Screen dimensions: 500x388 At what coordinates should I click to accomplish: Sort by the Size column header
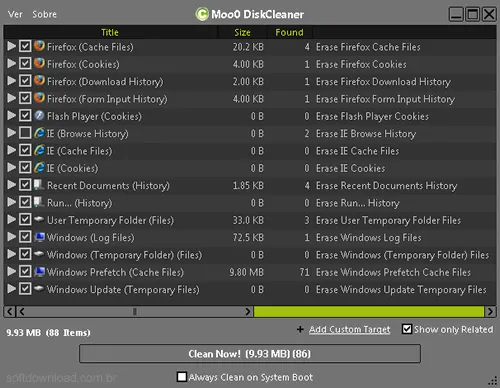(x=242, y=32)
